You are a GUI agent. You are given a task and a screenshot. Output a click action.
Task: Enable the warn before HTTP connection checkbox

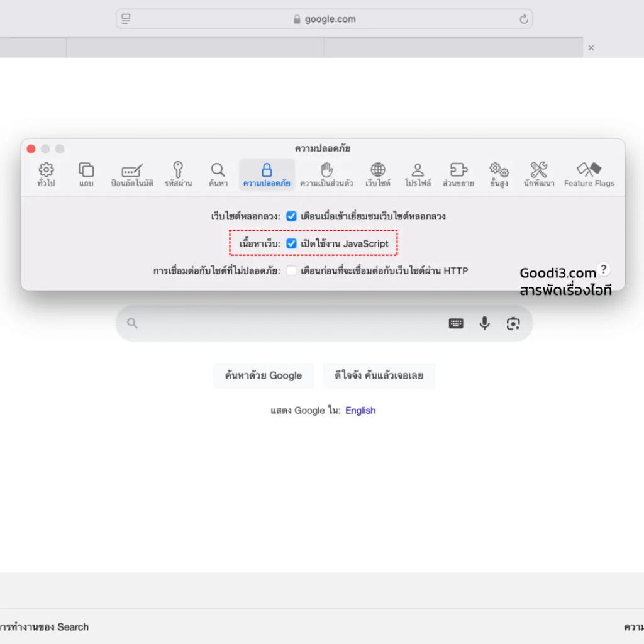291,270
